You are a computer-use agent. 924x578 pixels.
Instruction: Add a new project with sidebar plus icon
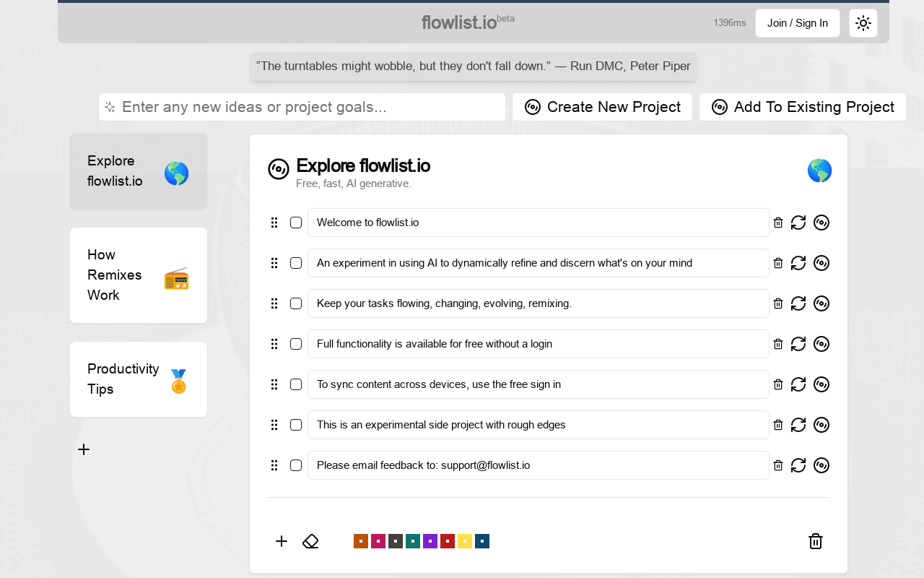tap(84, 449)
